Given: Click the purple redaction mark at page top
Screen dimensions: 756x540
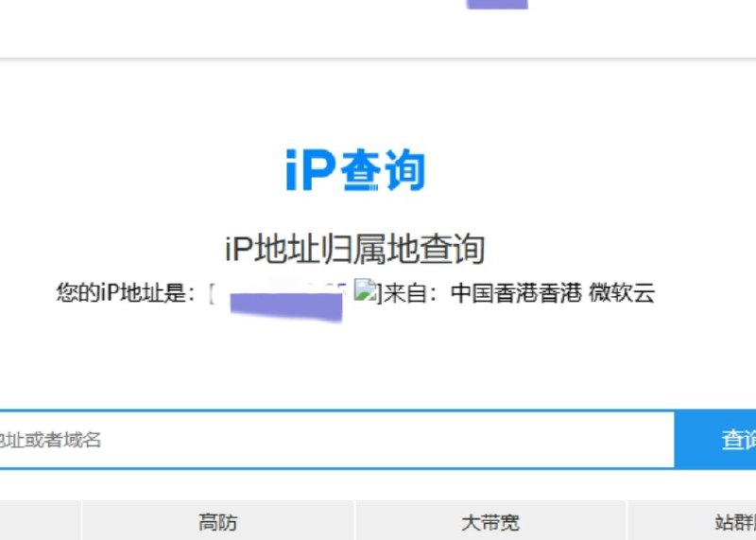Looking at the screenshot, I should click(497, 4).
